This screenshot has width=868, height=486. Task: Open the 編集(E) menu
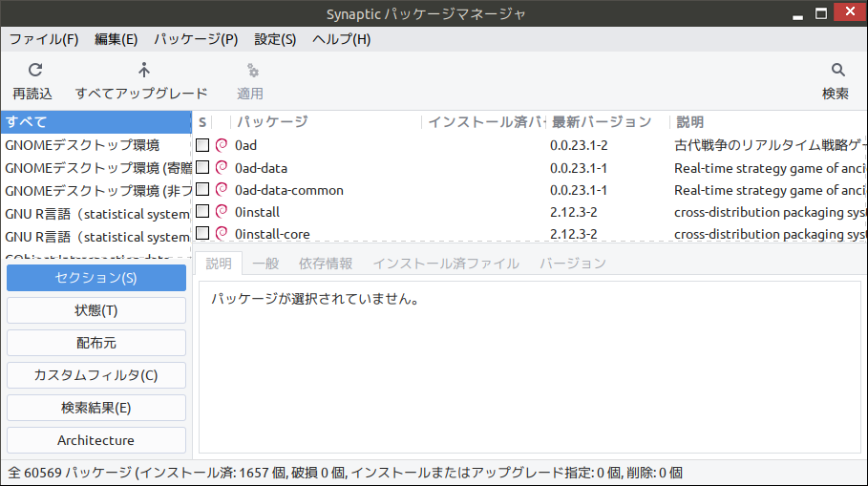116,39
